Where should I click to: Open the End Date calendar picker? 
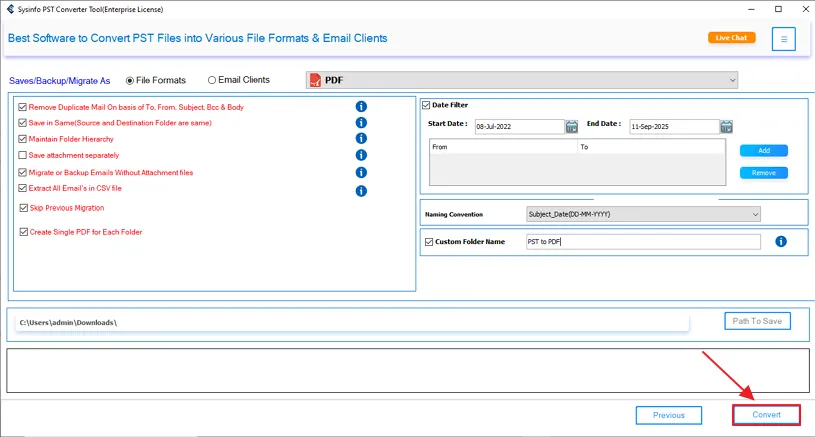click(726, 127)
